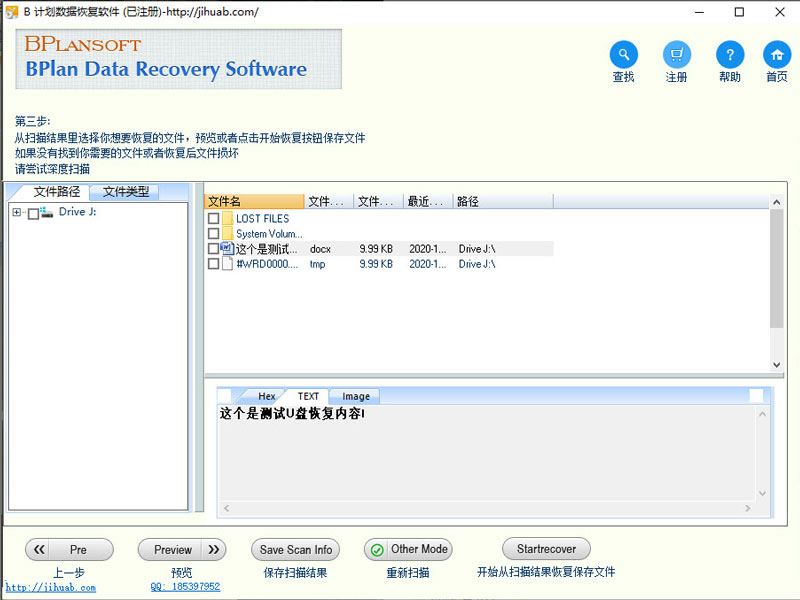Viewport: 800px width, 600px height.
Task: Click the 这个是测试... file name
Action: coord(266,249)
